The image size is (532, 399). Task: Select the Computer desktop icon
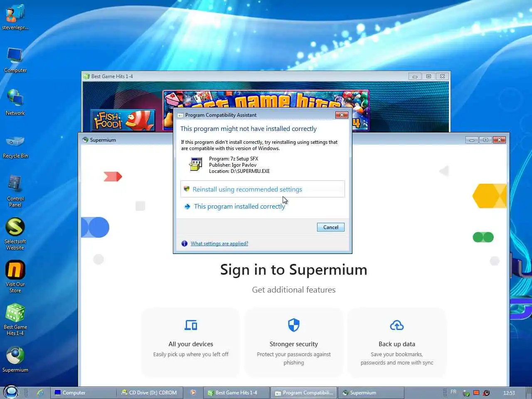pos(15,61)
